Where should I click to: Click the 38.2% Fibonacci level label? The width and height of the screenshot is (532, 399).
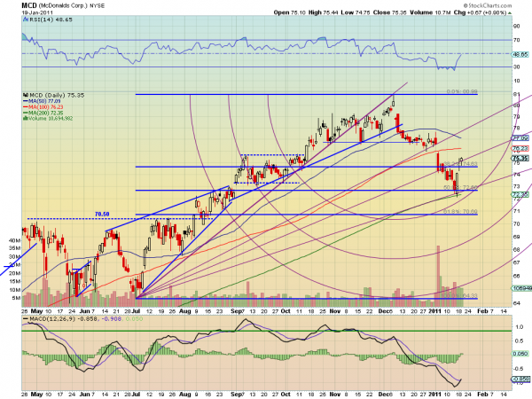(460, 163)
